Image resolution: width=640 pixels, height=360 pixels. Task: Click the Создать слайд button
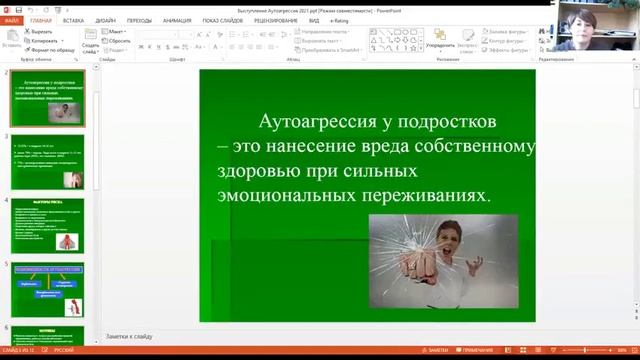pos(90,41)
